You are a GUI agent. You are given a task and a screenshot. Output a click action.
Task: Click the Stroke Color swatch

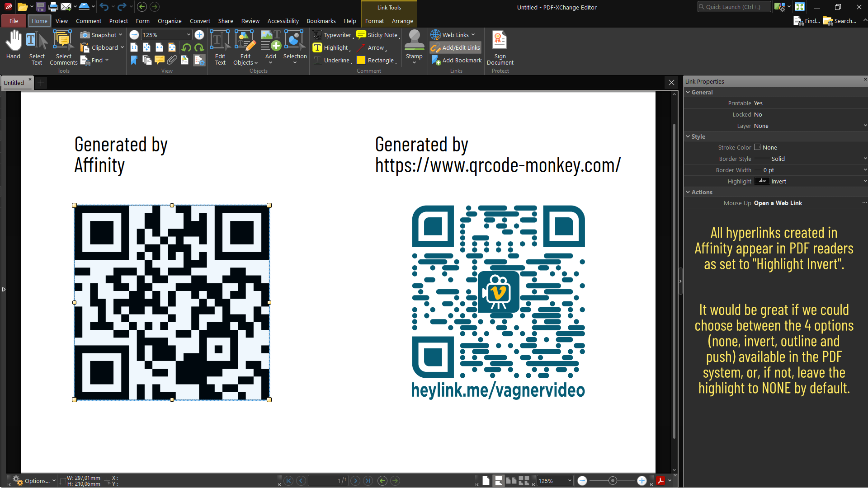pyautogui.click(x=757, y=147)
